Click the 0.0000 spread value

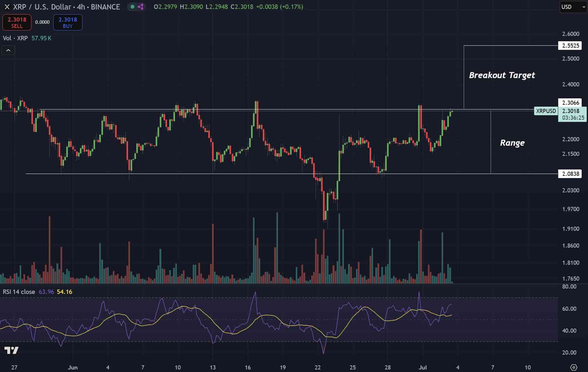(42, 22)
